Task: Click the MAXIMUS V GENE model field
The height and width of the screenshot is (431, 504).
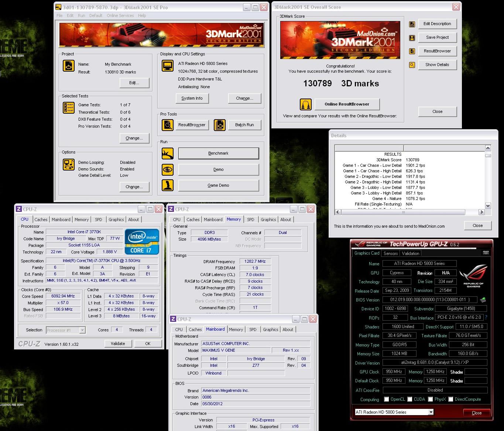Action: (236, 350)
